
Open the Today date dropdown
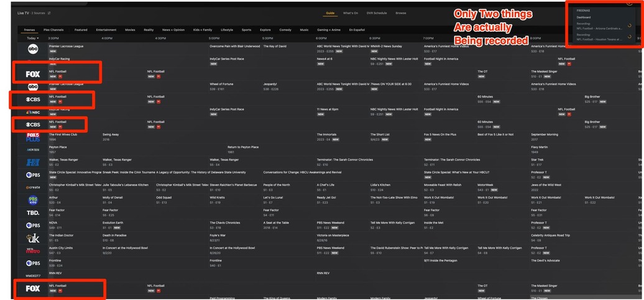(33, 38)
